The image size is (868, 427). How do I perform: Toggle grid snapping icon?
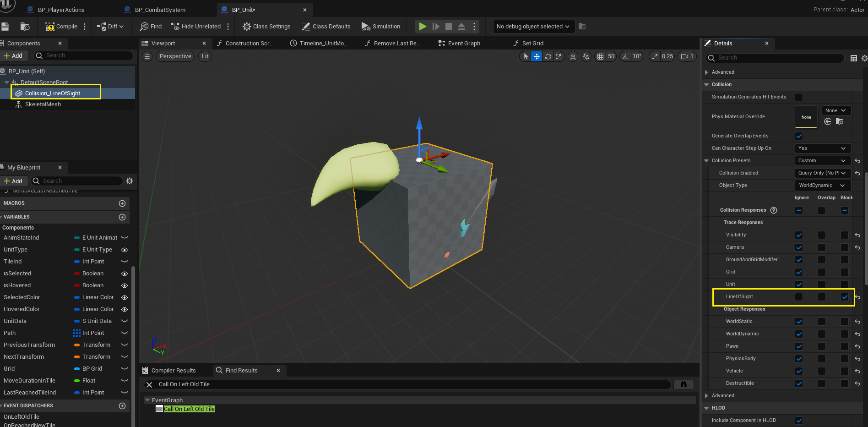point(600,56)
